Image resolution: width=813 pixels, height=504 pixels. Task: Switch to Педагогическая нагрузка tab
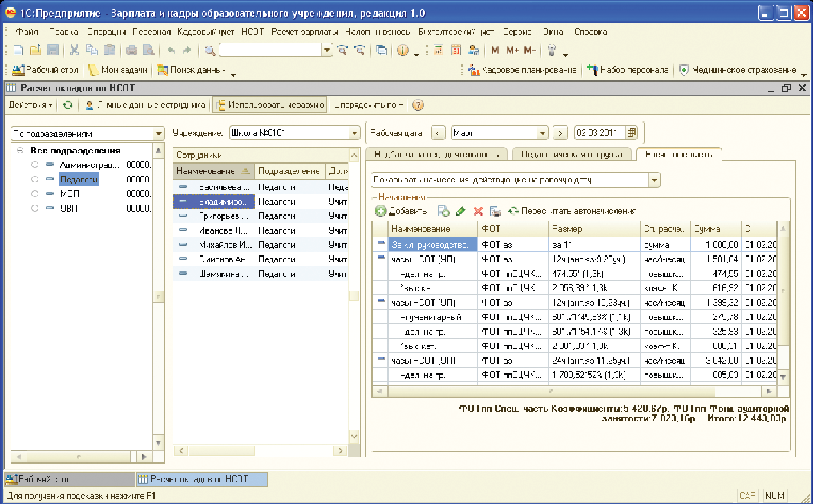point(572,154)
